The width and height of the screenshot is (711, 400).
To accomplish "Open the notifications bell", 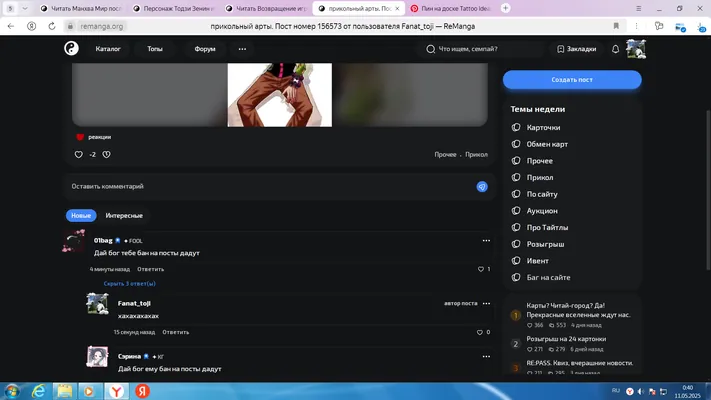I will (x=615, y=49).
